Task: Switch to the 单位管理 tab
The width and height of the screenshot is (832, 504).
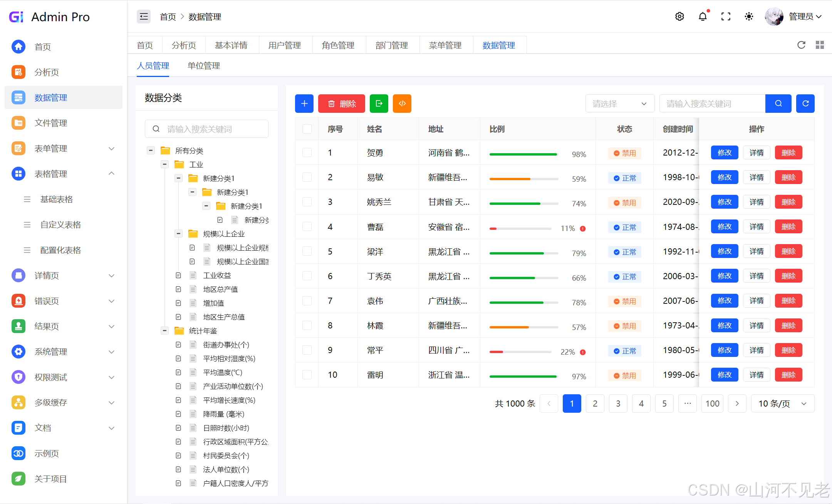Action: [204, 66]
